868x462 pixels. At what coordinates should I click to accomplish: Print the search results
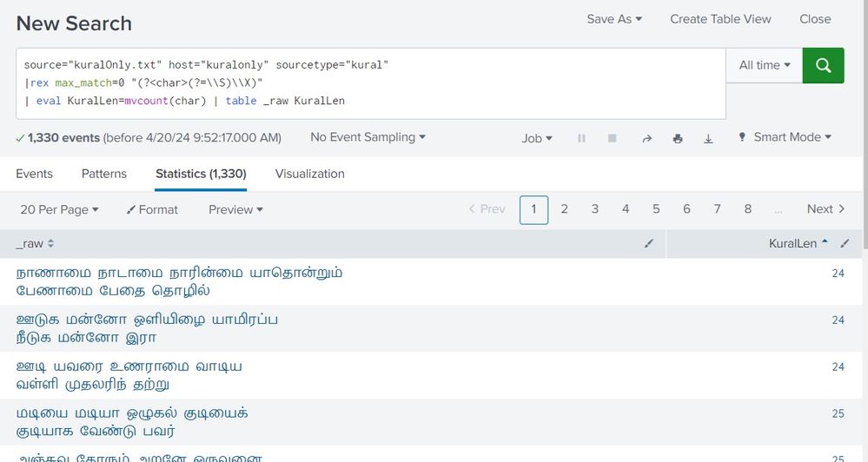(678, 138)
